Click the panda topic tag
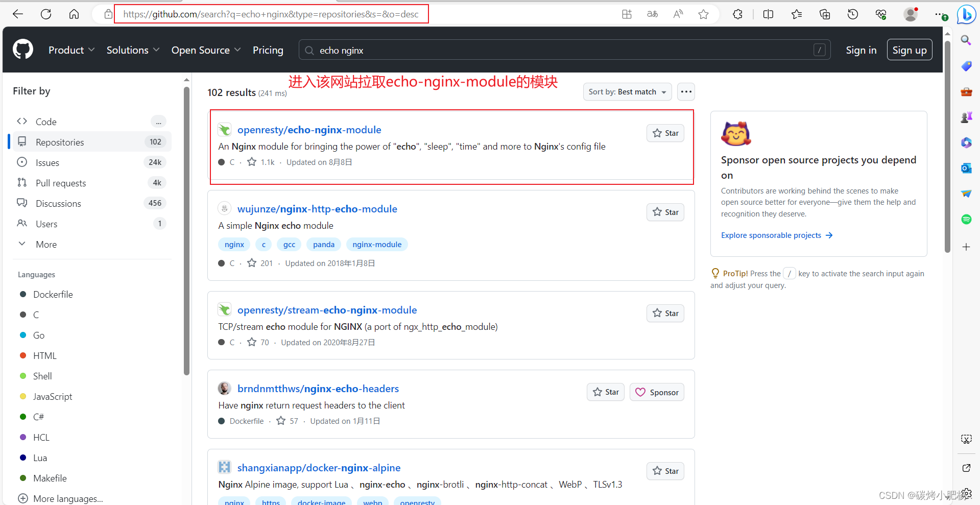This screenshot has height=505, width=980. pyautogui.click(x=324, y=245)
